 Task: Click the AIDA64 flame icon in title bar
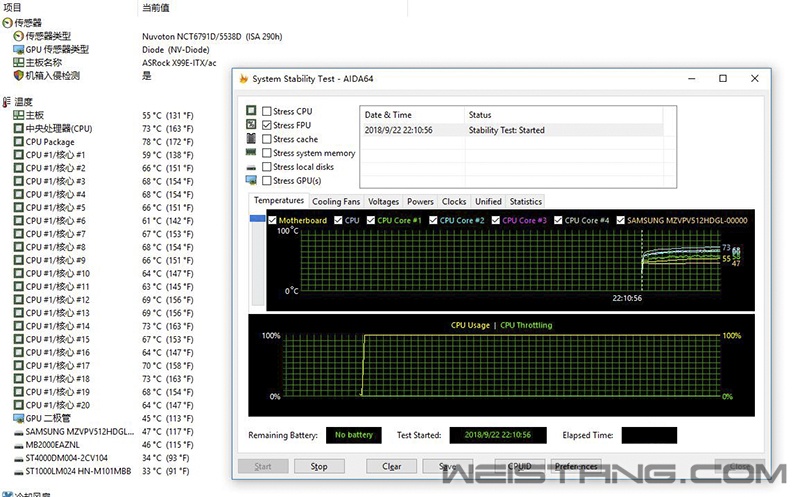tap(243, 79)
